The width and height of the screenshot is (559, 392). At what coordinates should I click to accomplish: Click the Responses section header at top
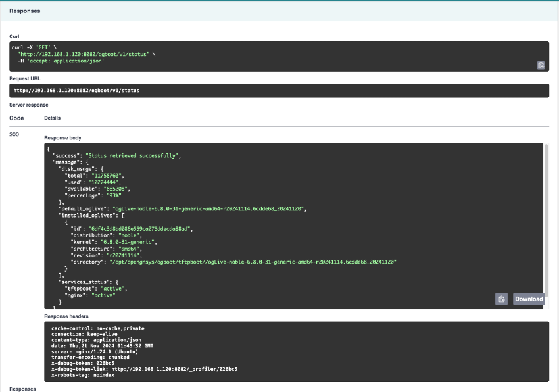tap(24, 11)
